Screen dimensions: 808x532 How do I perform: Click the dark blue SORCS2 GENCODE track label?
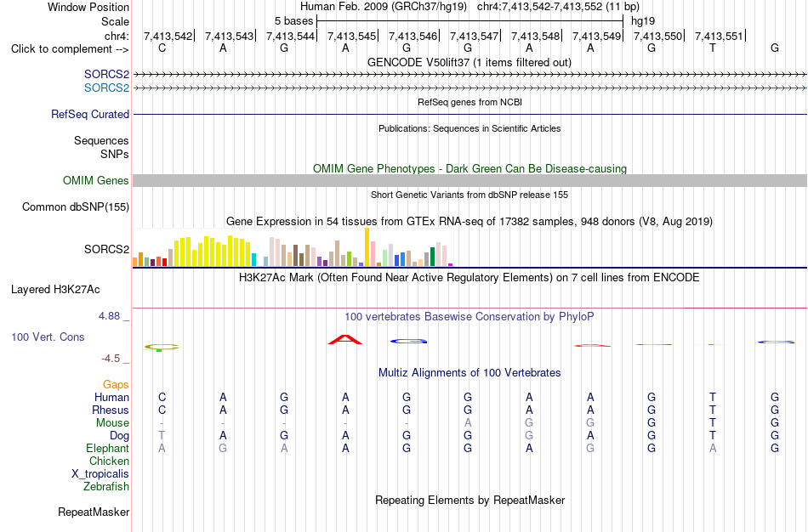pyautogui.click(x=106, y=75)
